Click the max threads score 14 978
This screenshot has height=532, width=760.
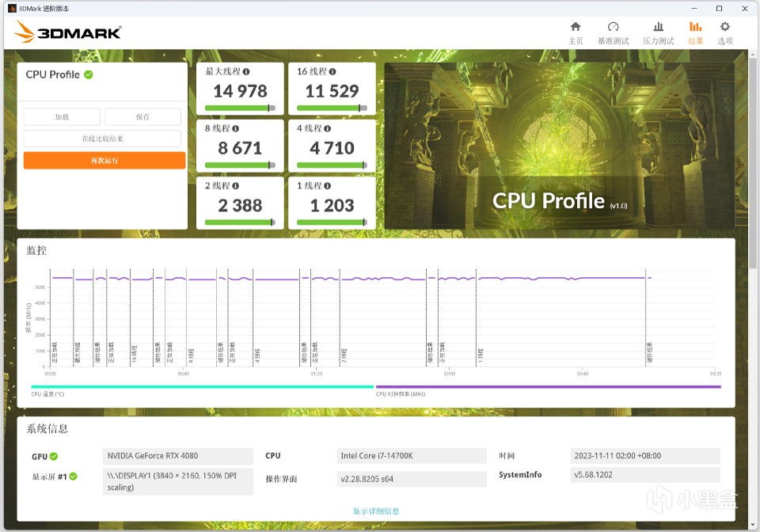pos(240,91)
